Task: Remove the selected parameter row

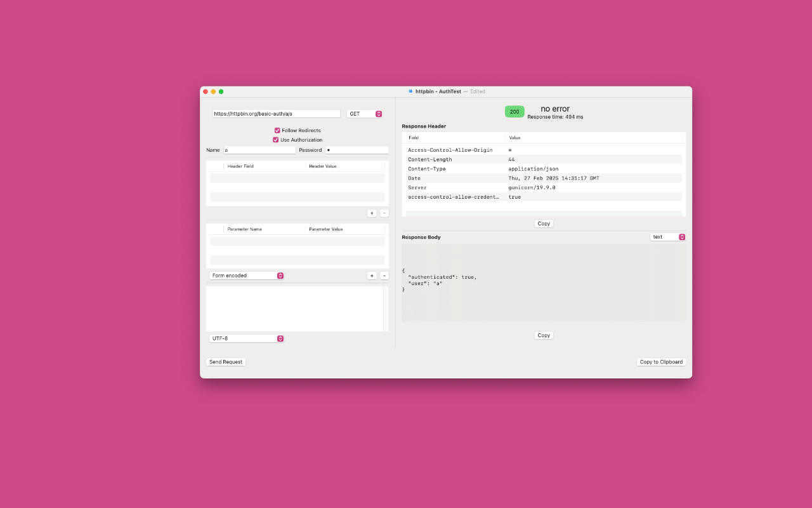Action: coord(384,276)
